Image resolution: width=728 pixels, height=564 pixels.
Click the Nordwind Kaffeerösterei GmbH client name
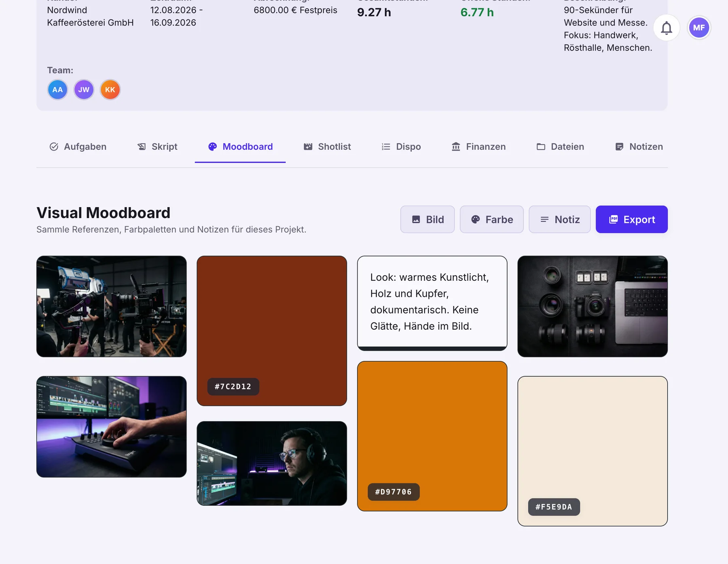point(90,16)
